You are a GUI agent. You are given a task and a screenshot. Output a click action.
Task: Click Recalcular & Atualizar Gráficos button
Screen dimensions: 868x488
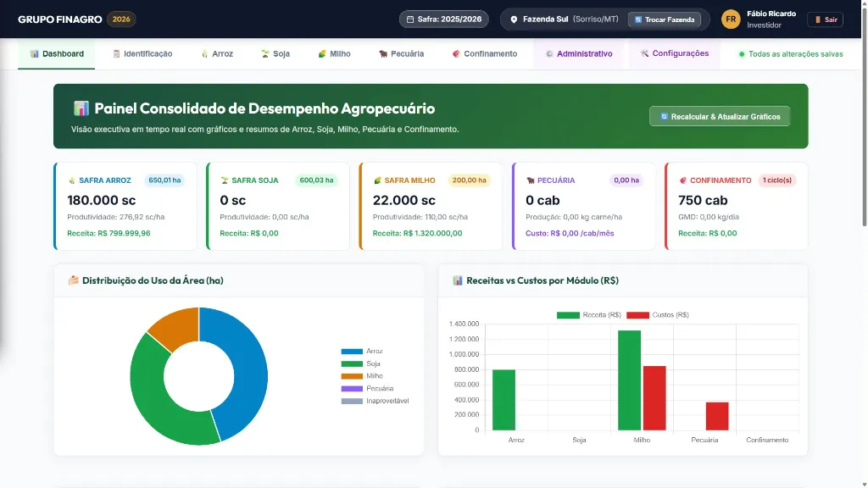click(x=720, y=116)
